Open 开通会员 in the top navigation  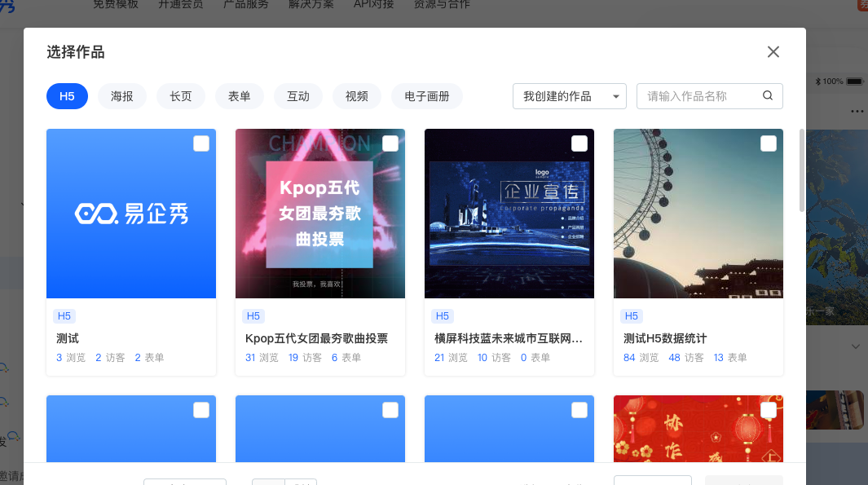coord(180,4)
